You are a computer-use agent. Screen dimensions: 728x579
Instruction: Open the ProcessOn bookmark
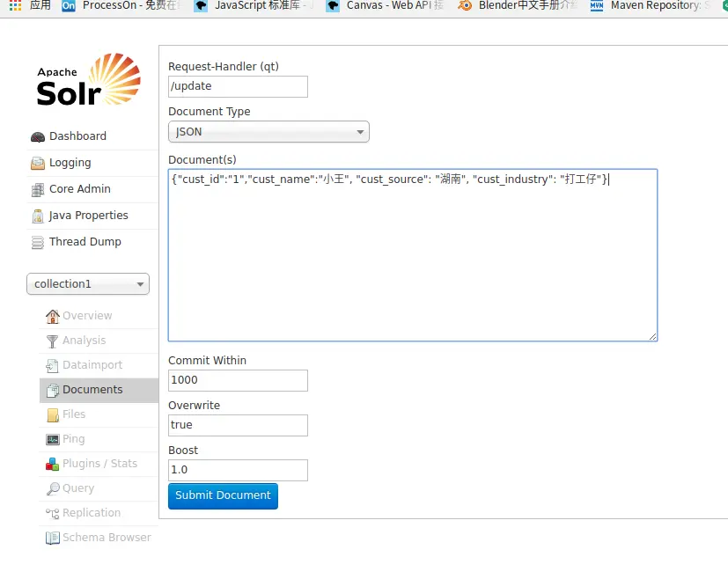[x=121, y=5]
